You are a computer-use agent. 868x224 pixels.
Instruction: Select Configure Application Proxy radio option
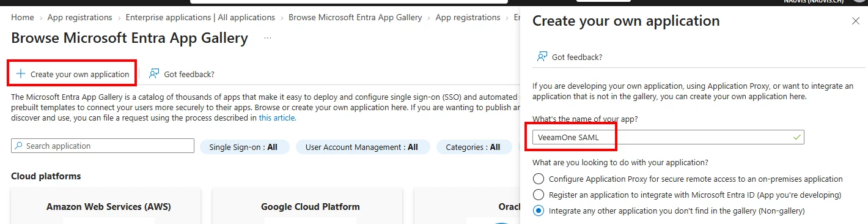click(539, 179)
